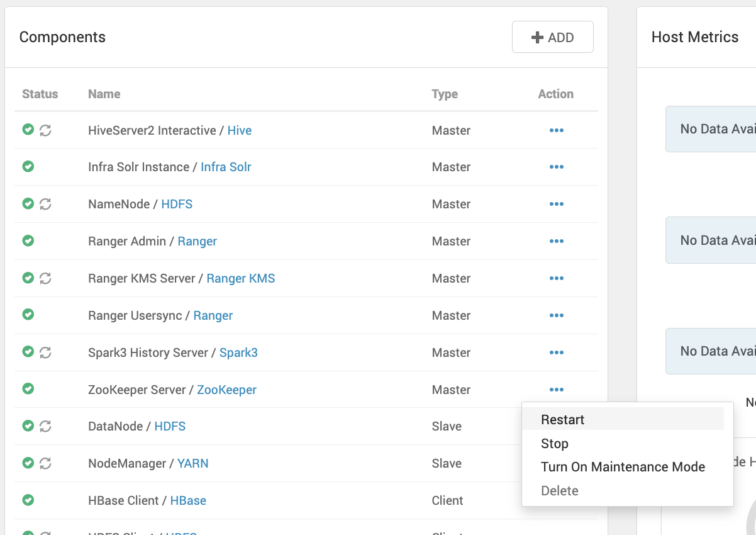Viewport: 756px width, 535px height.
Task: Open action menu for Infra Solr Instance
Action: pos(557,167)
